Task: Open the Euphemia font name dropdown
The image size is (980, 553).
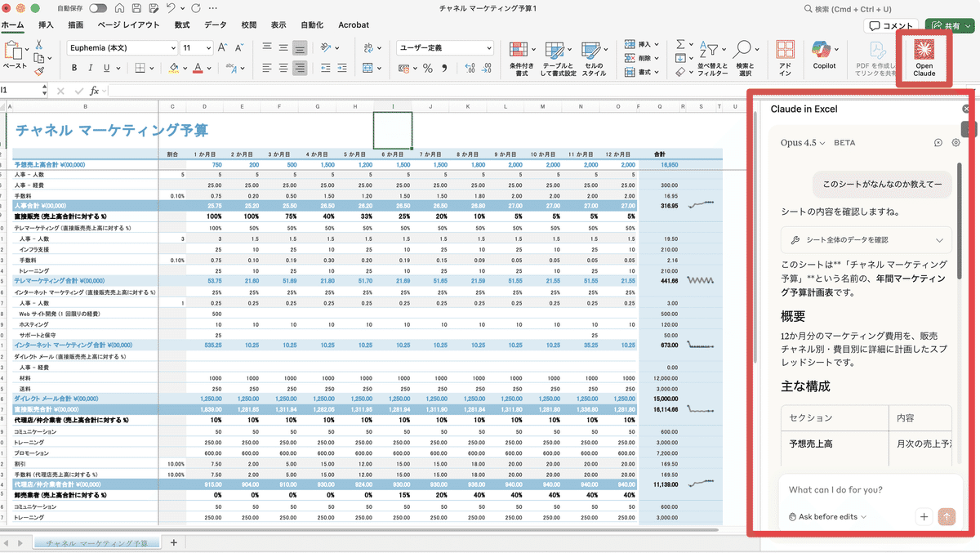Action: [172, 48]
